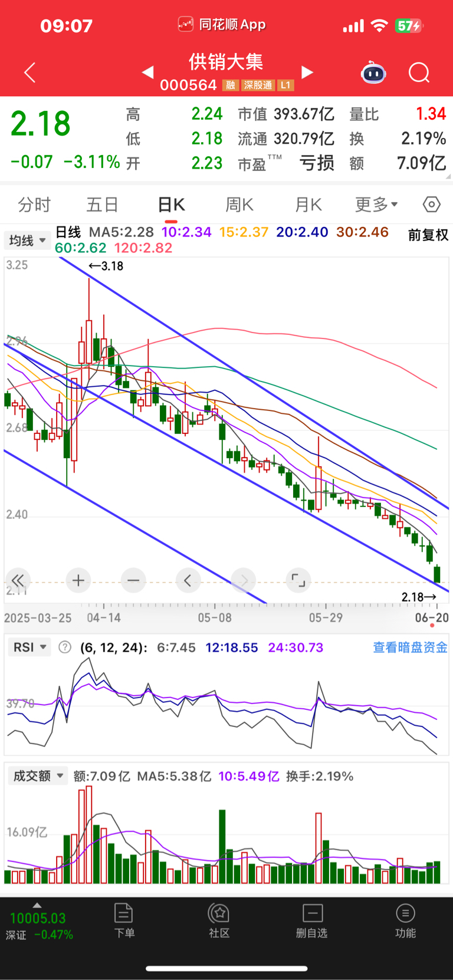The width and height of the screenshot is (453, 980).
Task: Jump chart to earliest with double-left arrows
Action: click(x=18, y=581)
